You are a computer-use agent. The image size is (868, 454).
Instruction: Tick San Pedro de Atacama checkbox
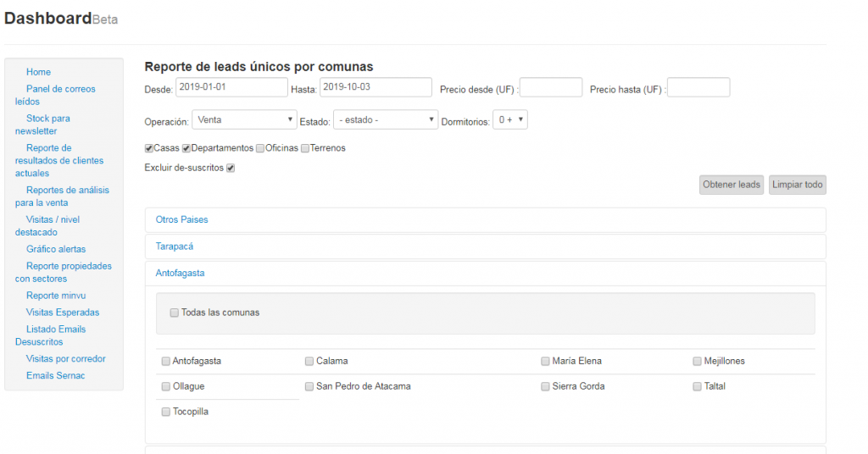(309, 387)
